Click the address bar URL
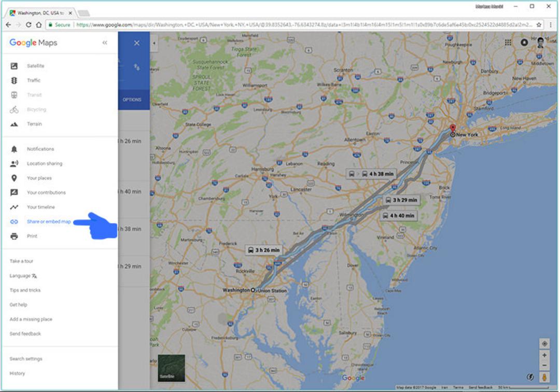The width and height of the screenshot is (560, 392). click(x=303, y=25)
